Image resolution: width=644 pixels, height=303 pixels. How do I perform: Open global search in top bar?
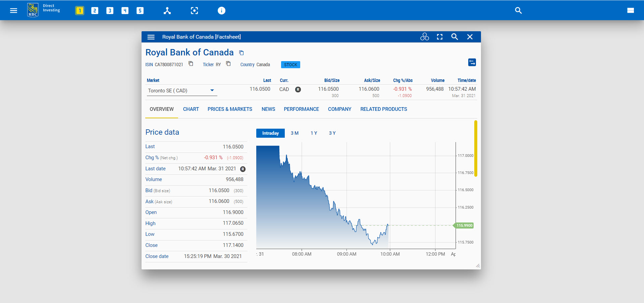[x=518, y=11]
